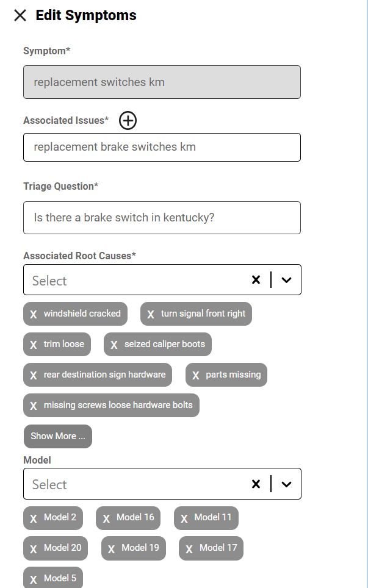368x588 pixels.
Task: Delete the parts missing chip
Action: [x=196, y=375]
